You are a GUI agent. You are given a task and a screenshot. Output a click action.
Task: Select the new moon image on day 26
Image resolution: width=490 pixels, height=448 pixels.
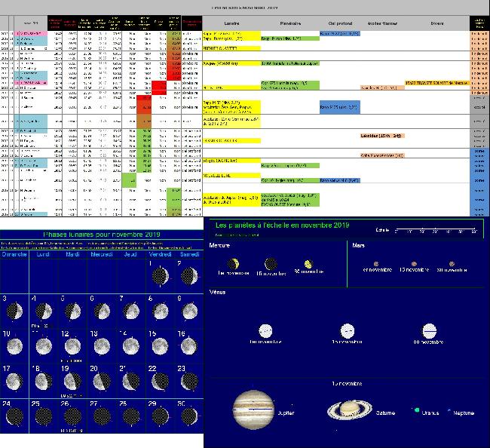click(73, 416)
